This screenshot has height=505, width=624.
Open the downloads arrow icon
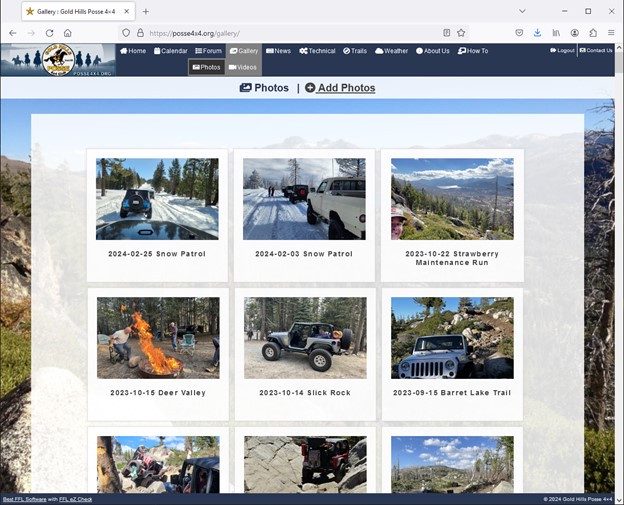(537, 33)
